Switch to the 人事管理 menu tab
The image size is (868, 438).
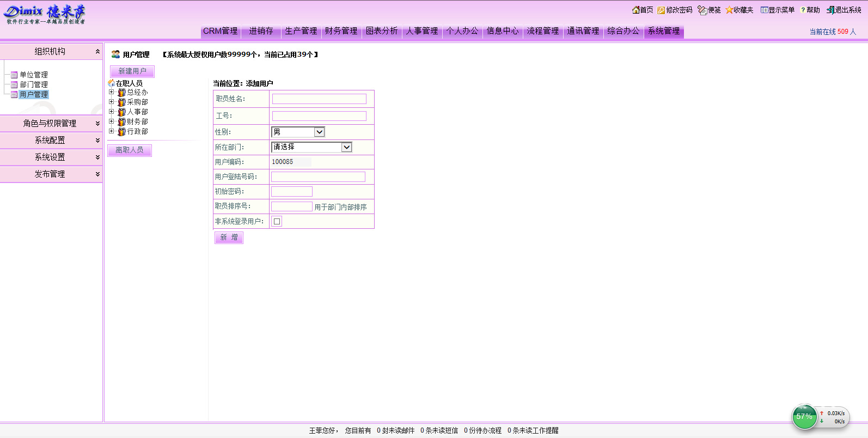click(422, 31)
